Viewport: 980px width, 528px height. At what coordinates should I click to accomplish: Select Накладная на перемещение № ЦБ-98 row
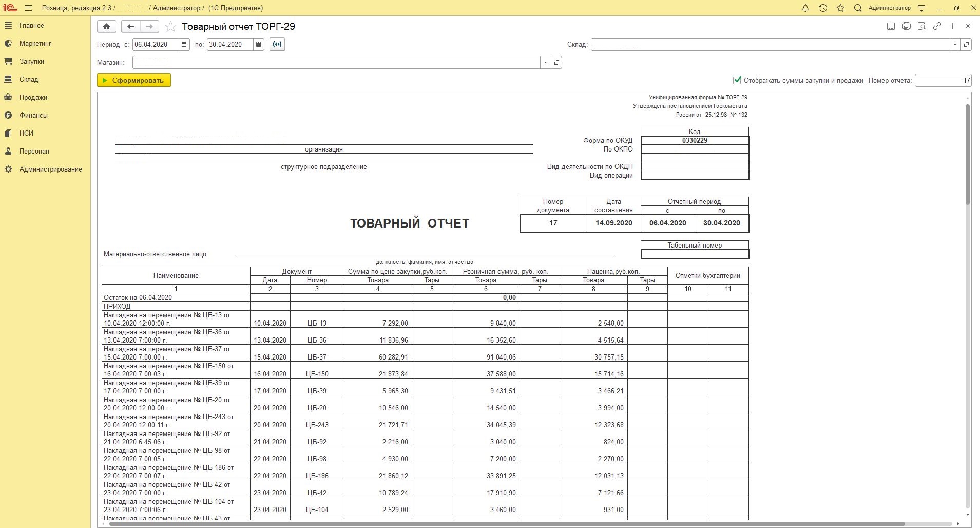click(x=176, y=454)
